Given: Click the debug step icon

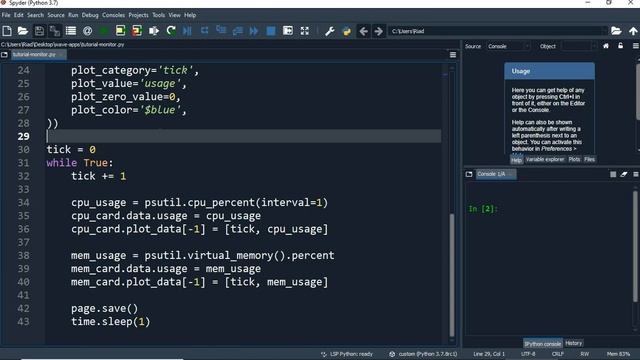Looking at the screenshot, I should pyautogui.click(x=204, y=31).
